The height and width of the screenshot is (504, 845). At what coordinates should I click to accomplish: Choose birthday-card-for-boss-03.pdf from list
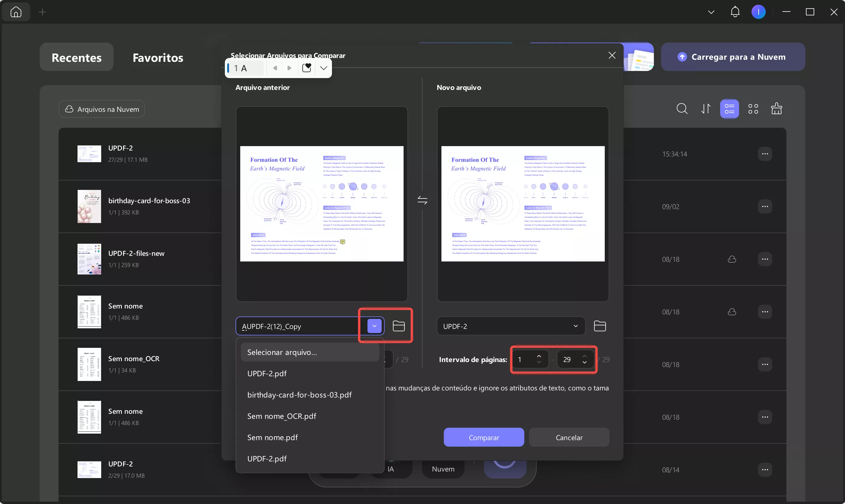[x=299, y=395]
